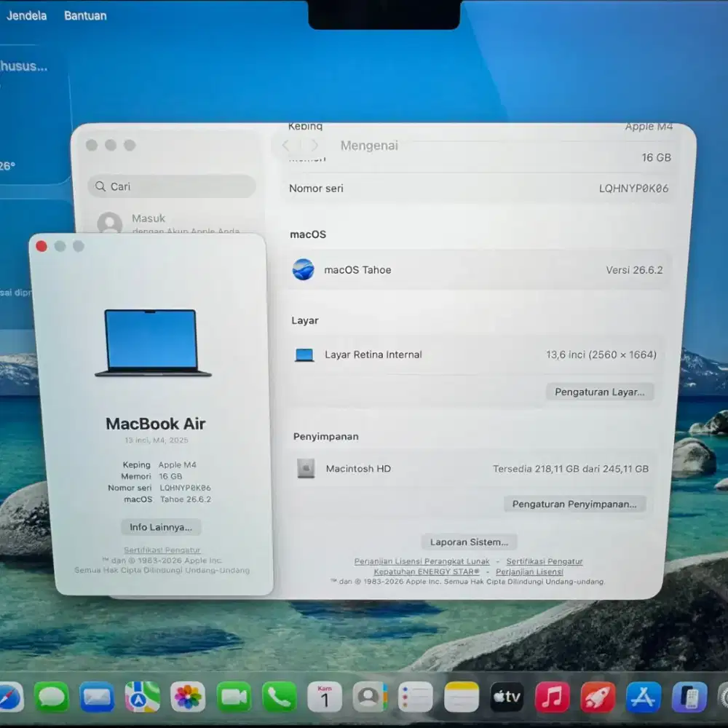
Task: Click Tersedia 218,11 GB dari 245,11 GB
Action: tap(571, 468)
